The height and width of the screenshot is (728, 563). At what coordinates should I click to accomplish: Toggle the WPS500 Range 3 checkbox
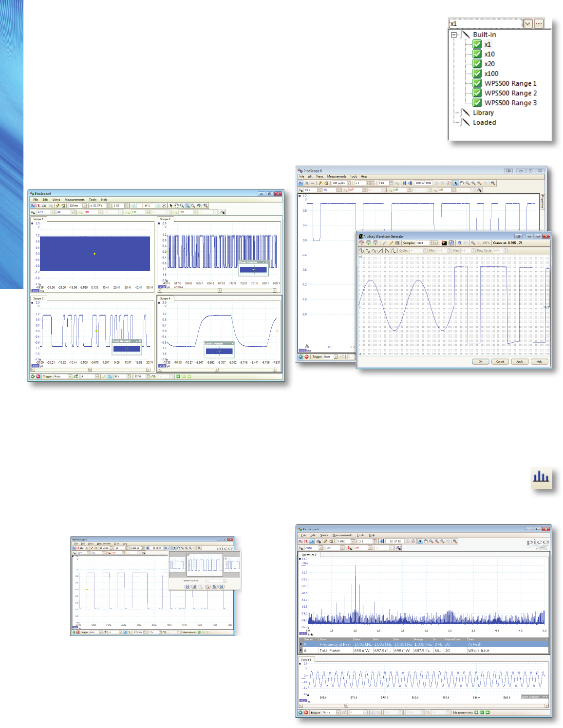(477, 103)
